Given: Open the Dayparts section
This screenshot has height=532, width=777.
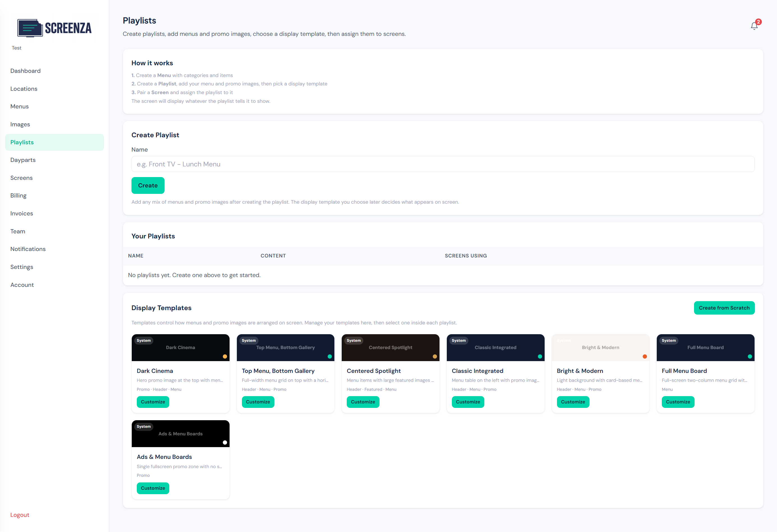Looking at the screenshot, I should click(x=23, y=160).
